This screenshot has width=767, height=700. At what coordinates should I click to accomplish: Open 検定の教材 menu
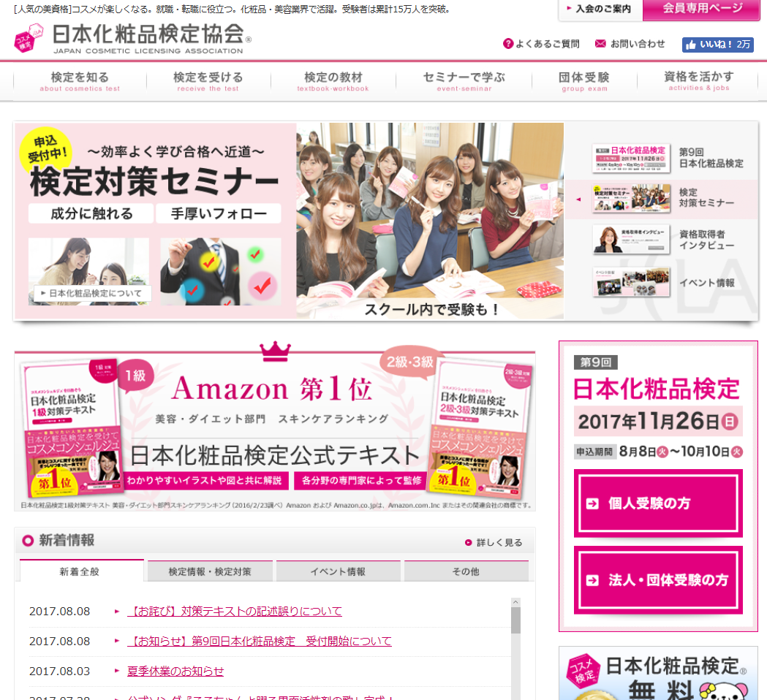point(333,81)
